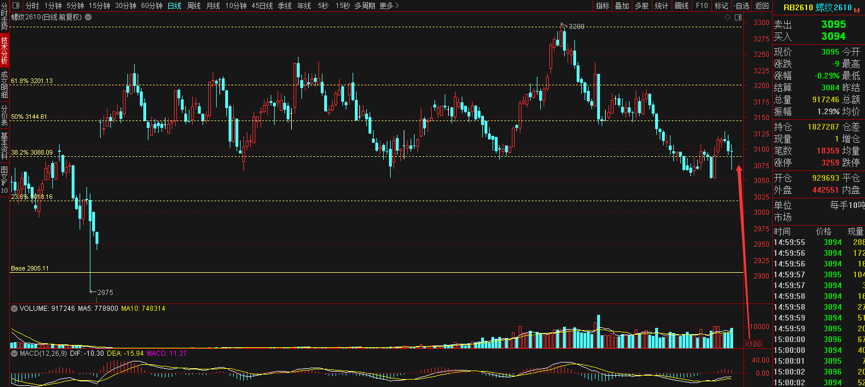
Task: Click the 14:59:55 tick row
Action: (819, 242)
